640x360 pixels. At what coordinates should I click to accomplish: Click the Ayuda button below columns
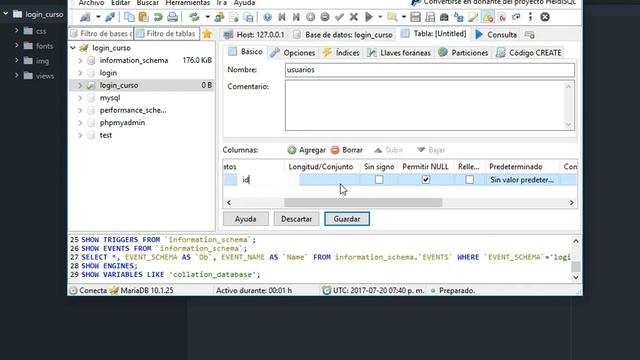coord(245,219)
